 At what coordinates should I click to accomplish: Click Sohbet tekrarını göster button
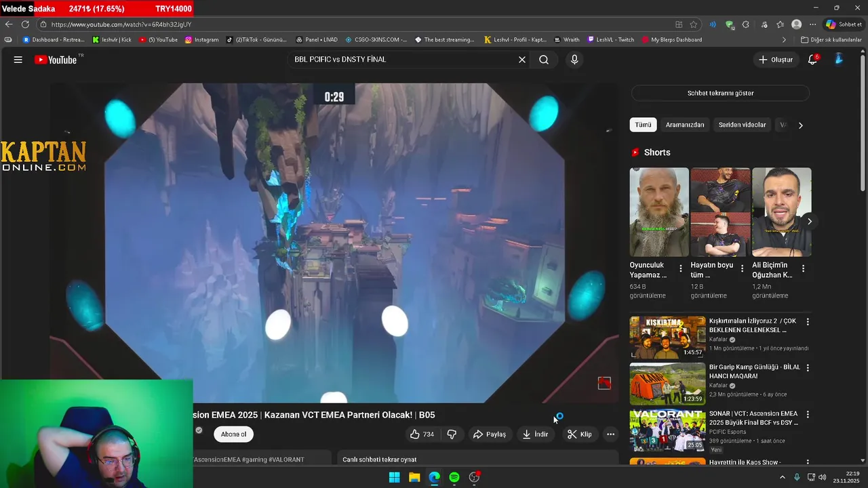coord(720,93)
